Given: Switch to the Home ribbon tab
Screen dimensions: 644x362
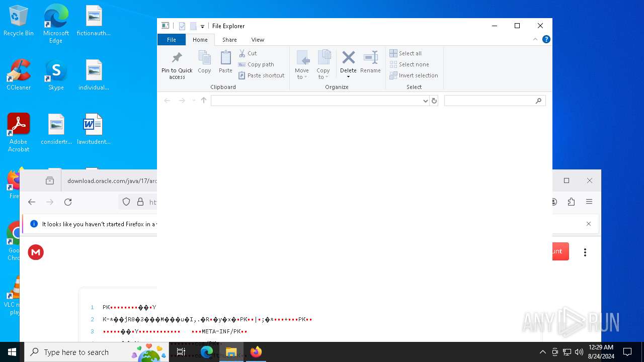Looking at the screenshot, I should (200, 40).
